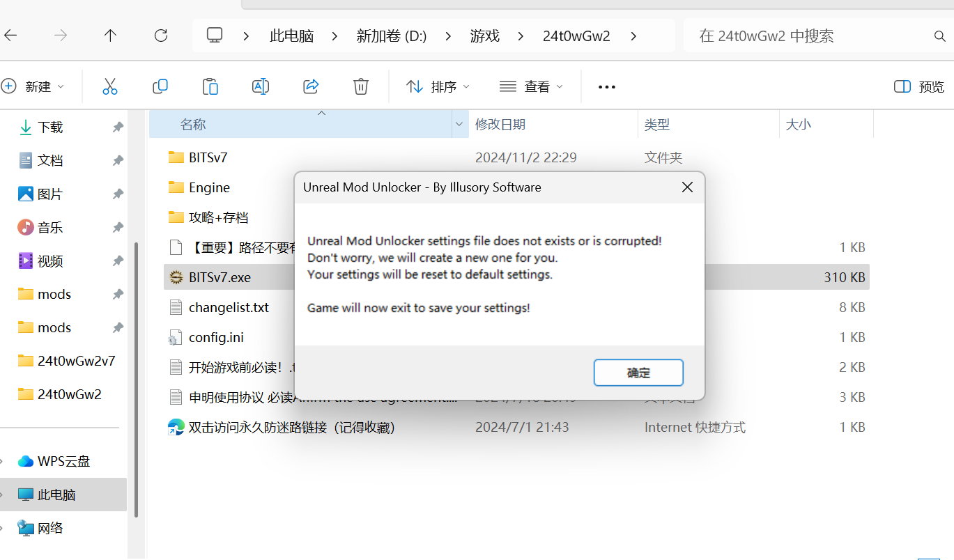Refresh the current folder view

161,36
